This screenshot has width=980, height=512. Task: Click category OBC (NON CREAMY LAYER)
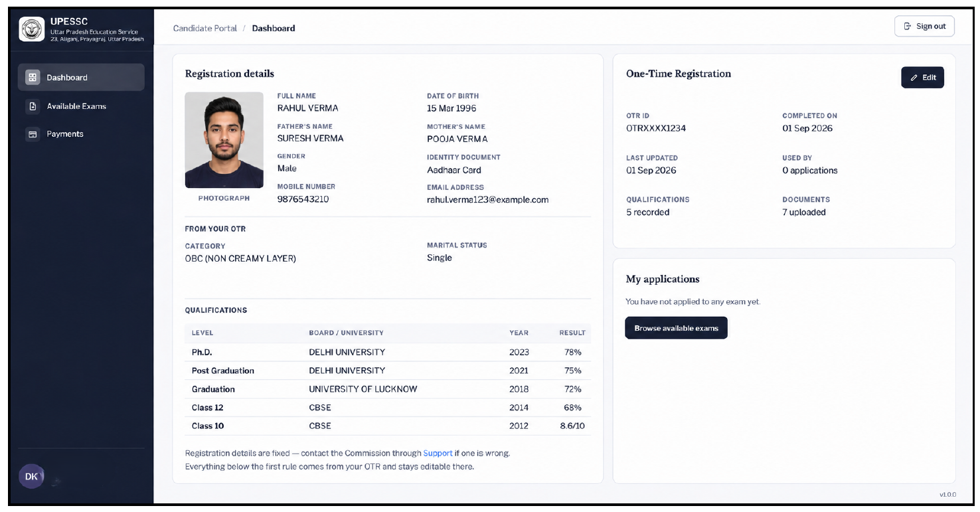240,258
